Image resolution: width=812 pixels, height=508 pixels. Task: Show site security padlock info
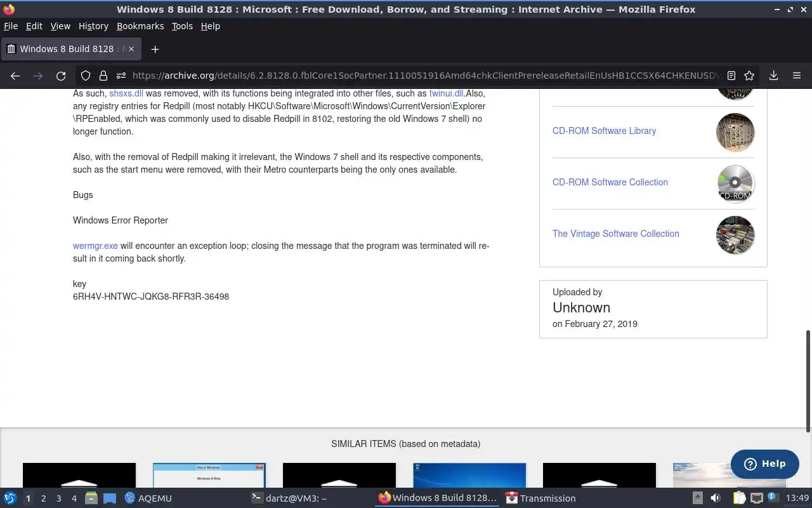click(x=103, y=76)
